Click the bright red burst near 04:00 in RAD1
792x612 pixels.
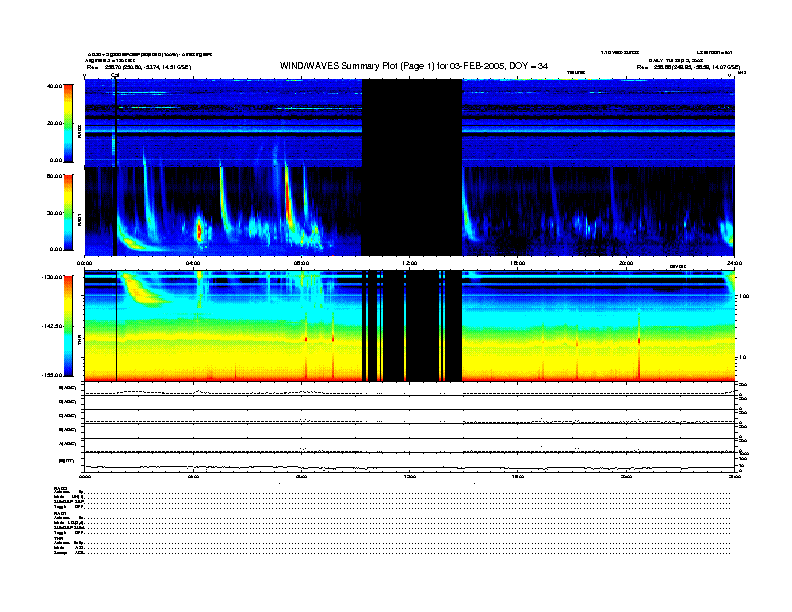click(x=199, y=231)
